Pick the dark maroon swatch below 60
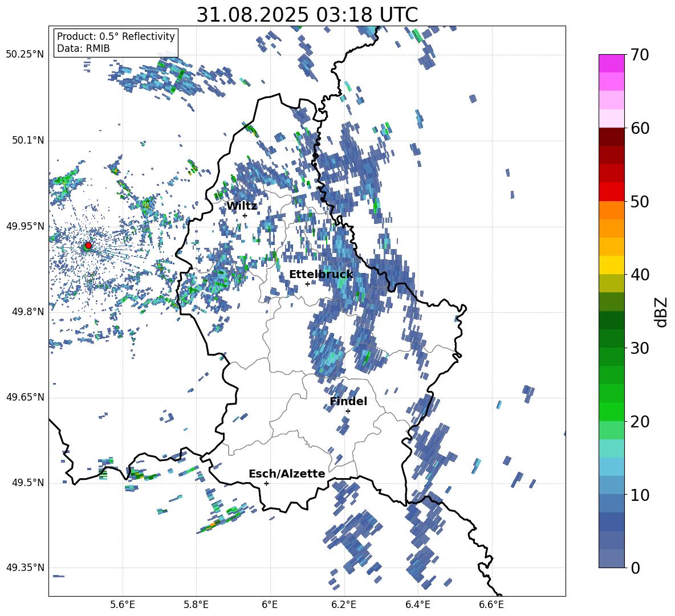The width and height of the screenshot is (675, 616). [611, 137]
